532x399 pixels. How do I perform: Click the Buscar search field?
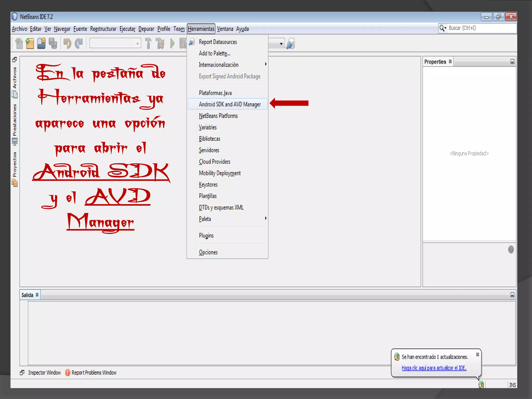[x=482, y=28]
